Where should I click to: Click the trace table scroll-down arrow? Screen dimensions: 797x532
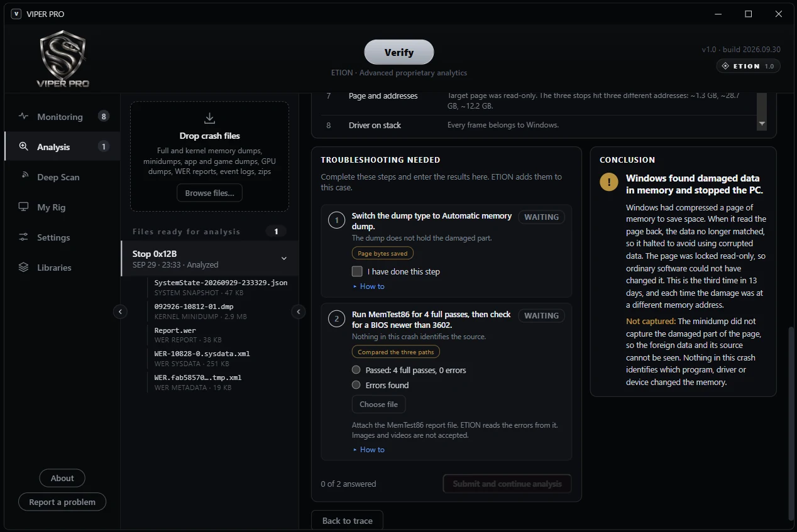762,124
